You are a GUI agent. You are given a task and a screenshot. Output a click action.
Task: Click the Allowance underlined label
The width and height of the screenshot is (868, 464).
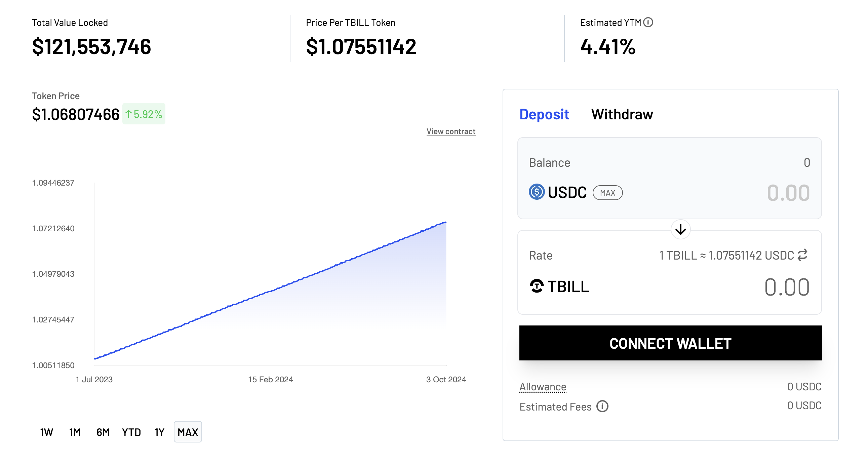click(x=543, y=386)
